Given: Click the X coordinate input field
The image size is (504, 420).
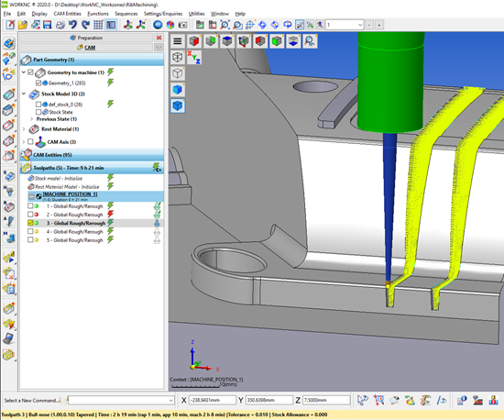Looking at the screenshot, I should (213, 400).
